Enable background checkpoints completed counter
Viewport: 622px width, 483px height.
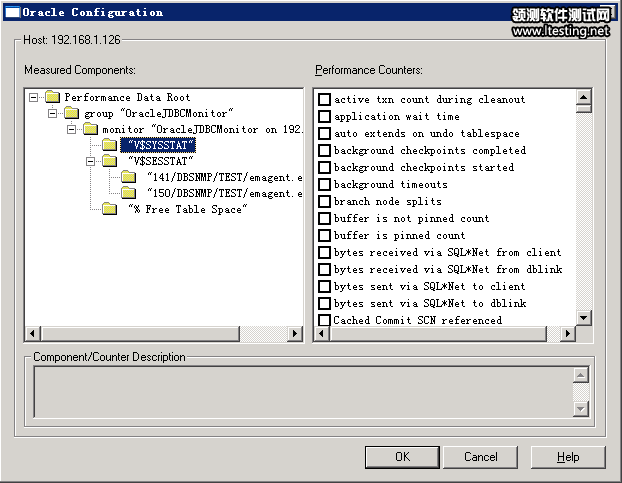[324, 150]
